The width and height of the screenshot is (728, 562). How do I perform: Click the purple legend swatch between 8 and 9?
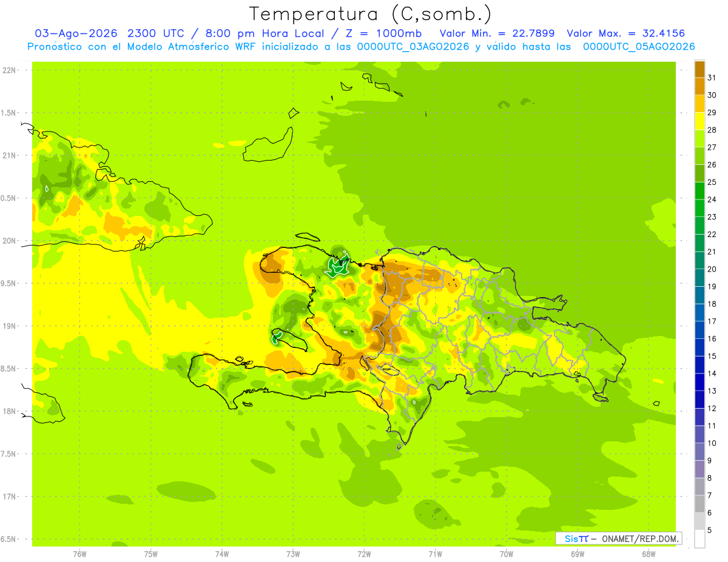click(x=699, y=469)
